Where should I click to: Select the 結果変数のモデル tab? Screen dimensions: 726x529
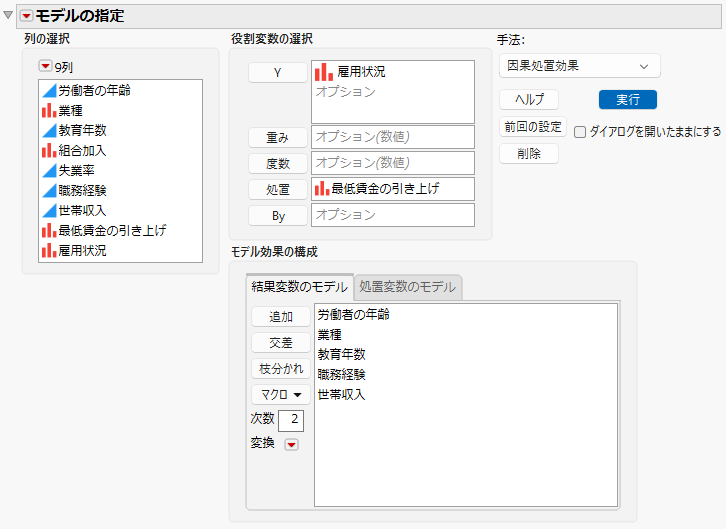[300, 287]
